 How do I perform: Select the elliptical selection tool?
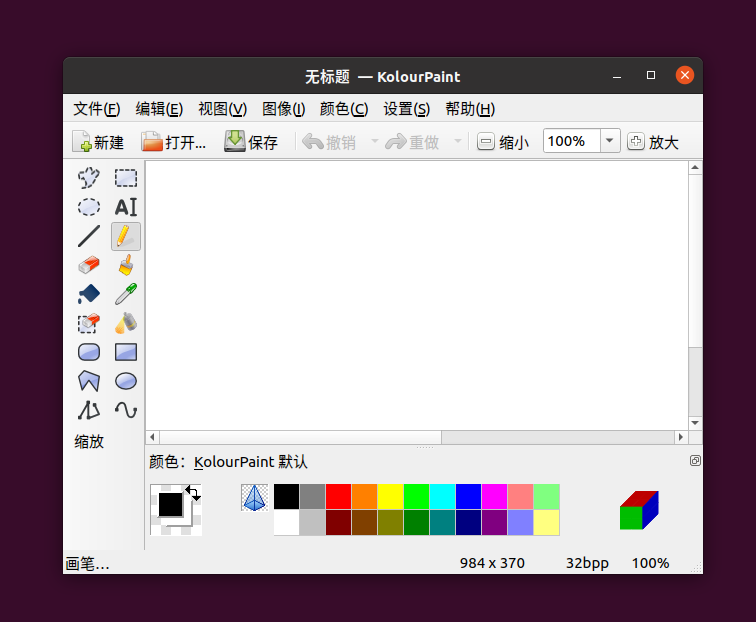(89, 207)
